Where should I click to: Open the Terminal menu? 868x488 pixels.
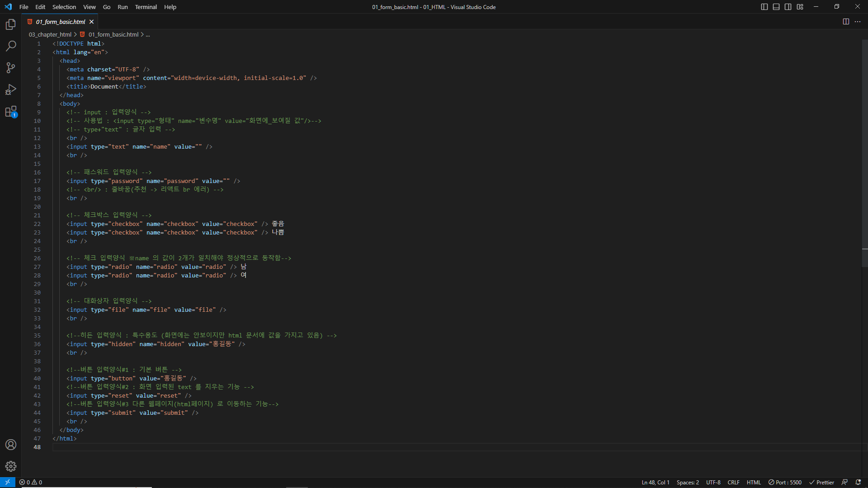click(x=146, y=7)
